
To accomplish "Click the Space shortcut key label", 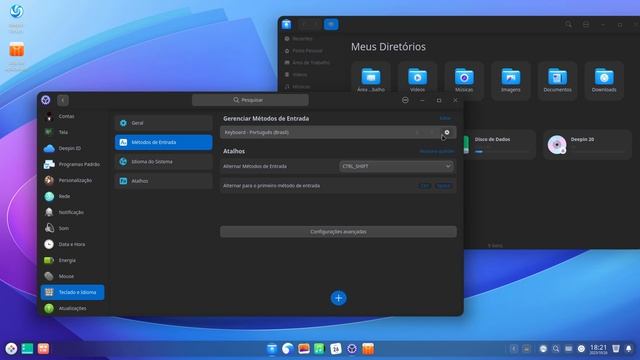I will pos(444,186).
